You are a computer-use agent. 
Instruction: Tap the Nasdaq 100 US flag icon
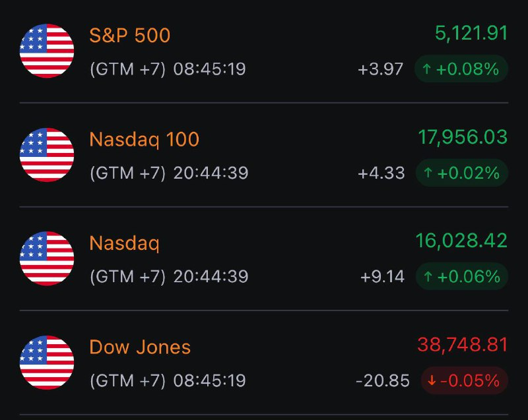(x=47, y=155)
